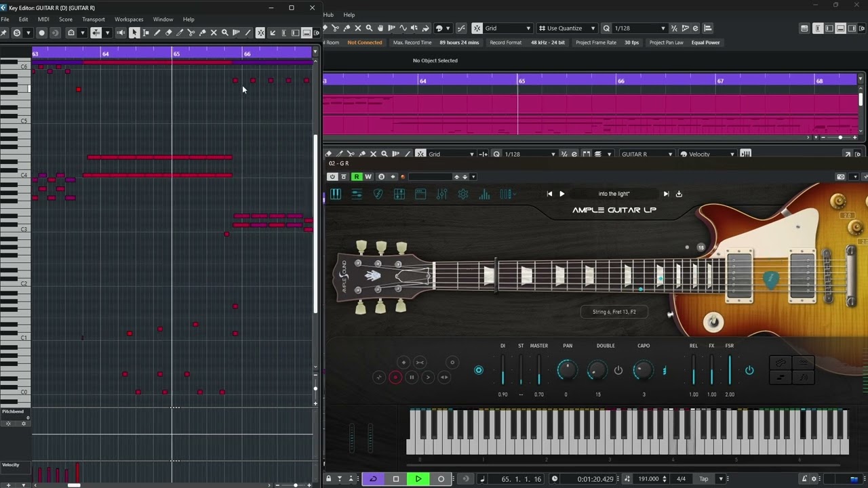Open the File menu in Key Editor
The width and height of the screenshot is (868, 488).
click(x=5, y=19)
